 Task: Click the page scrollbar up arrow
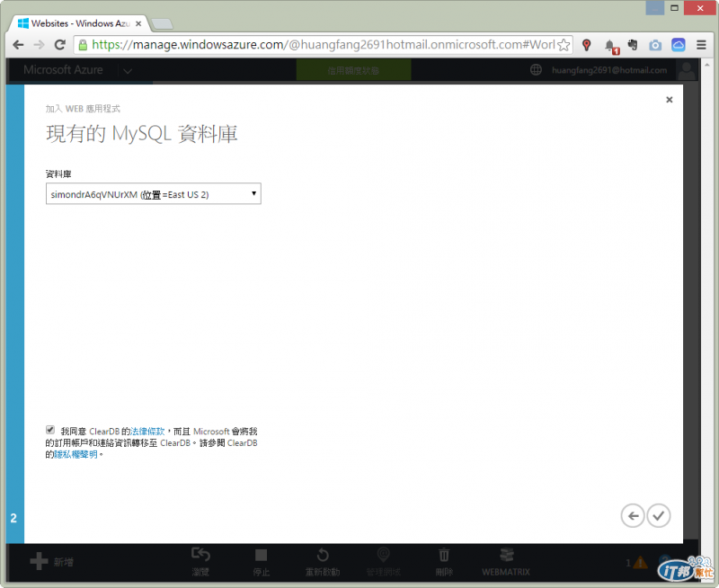click(x=706, y=65)
